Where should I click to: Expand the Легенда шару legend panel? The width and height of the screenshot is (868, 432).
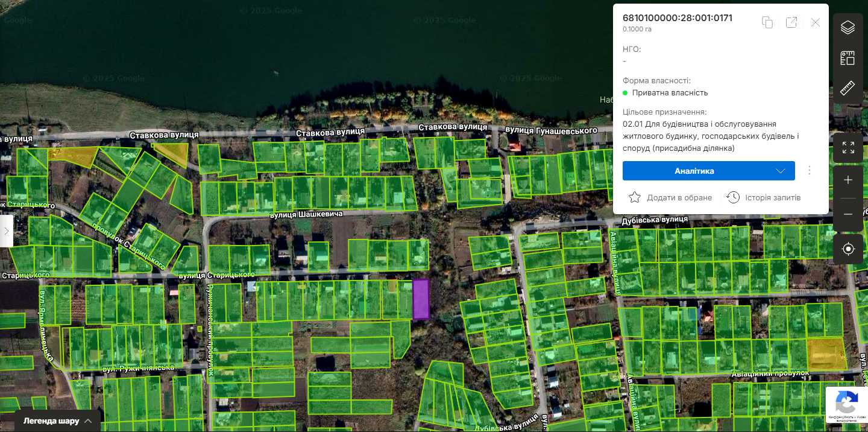tap(58, 421)
